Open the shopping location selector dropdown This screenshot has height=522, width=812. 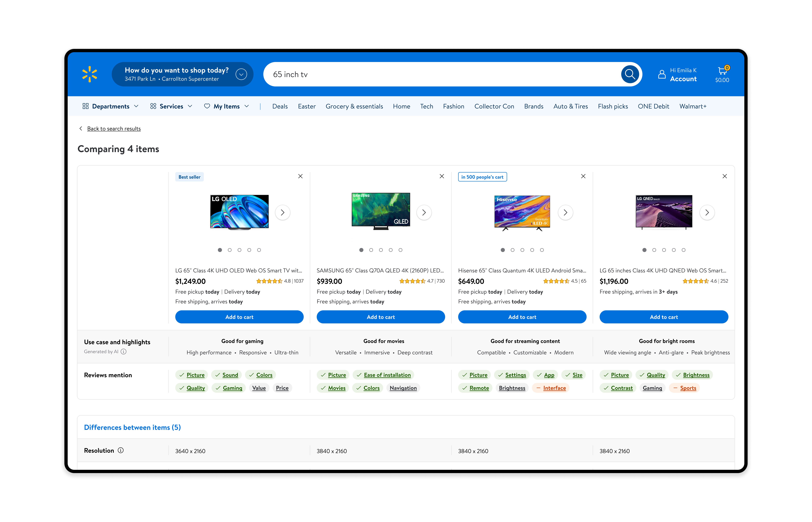(x=241, y=74)
